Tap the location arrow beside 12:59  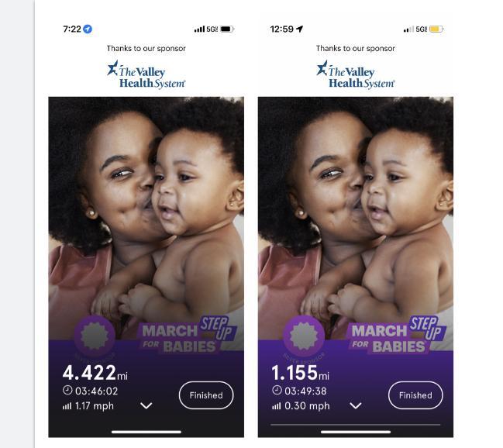pyautogui.click(x=299, y=29)
